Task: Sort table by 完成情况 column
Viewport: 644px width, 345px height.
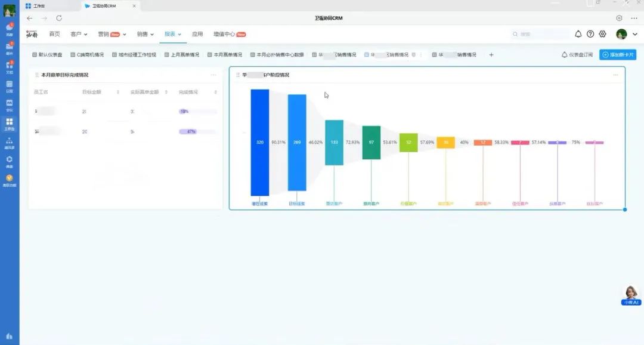Action: point(215,93)
